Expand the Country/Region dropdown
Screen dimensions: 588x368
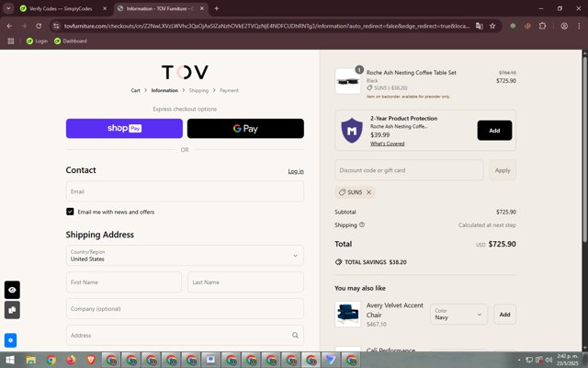[185, 256]
